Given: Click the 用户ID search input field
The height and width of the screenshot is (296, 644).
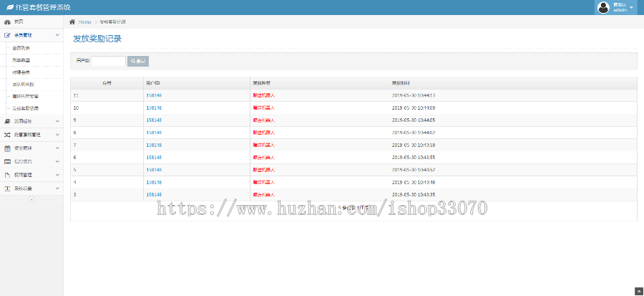Looking at the screenshot, I should tap(109, 61).
